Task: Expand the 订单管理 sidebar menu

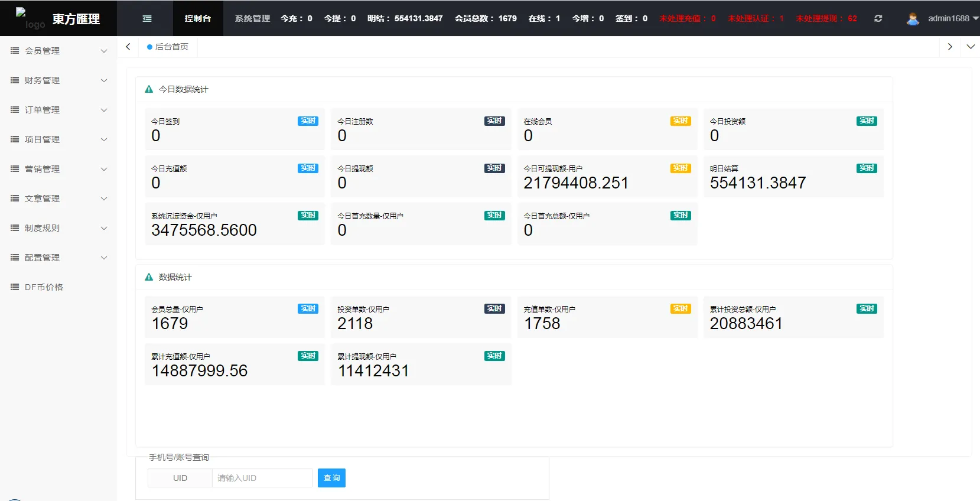Action: click(58, 110)
